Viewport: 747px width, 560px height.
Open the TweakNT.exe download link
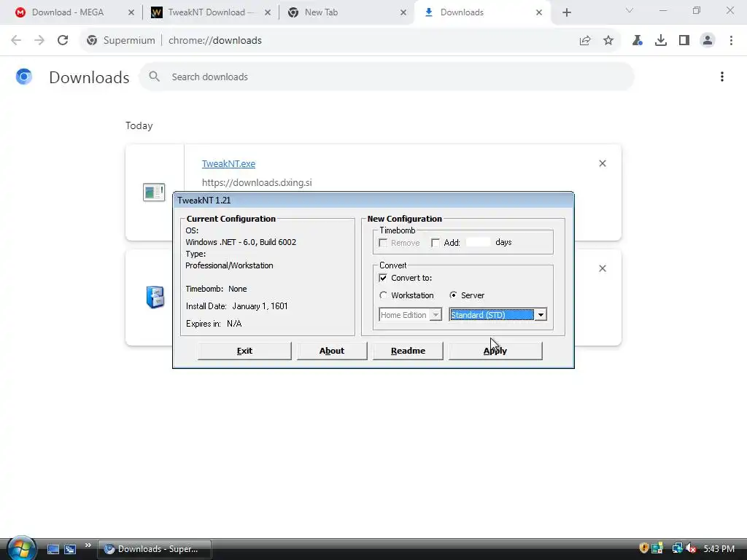[228, 164]
